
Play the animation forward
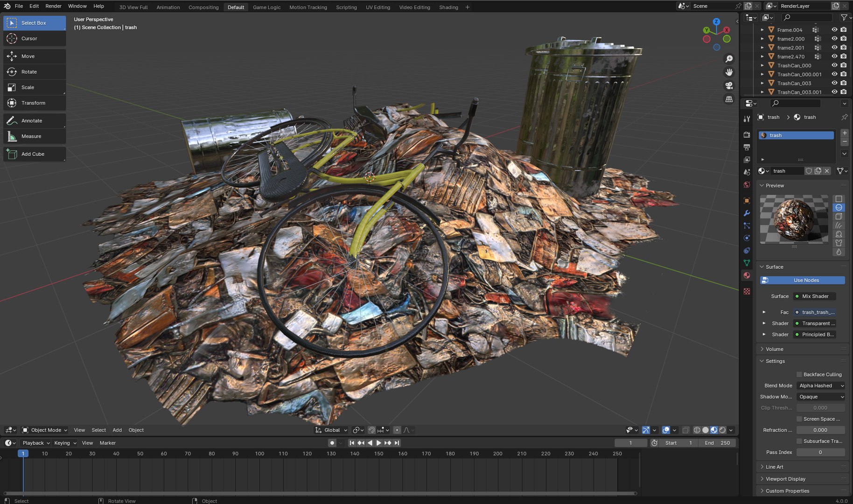tap(378, 443)
